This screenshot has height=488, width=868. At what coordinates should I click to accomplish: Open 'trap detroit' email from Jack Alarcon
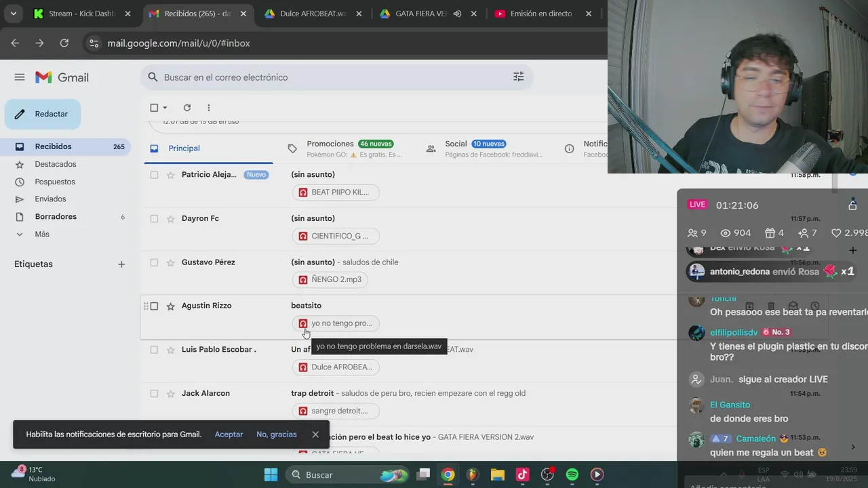[x=312, y=393]
